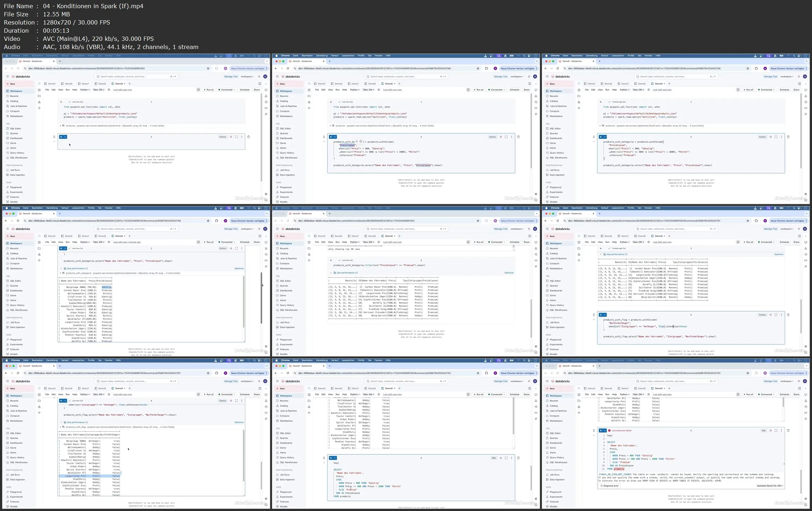This screenshot has height=511, width=812.
Task: Delete empty cell 2 with its trash icon
Action: (x=249, y=137)
